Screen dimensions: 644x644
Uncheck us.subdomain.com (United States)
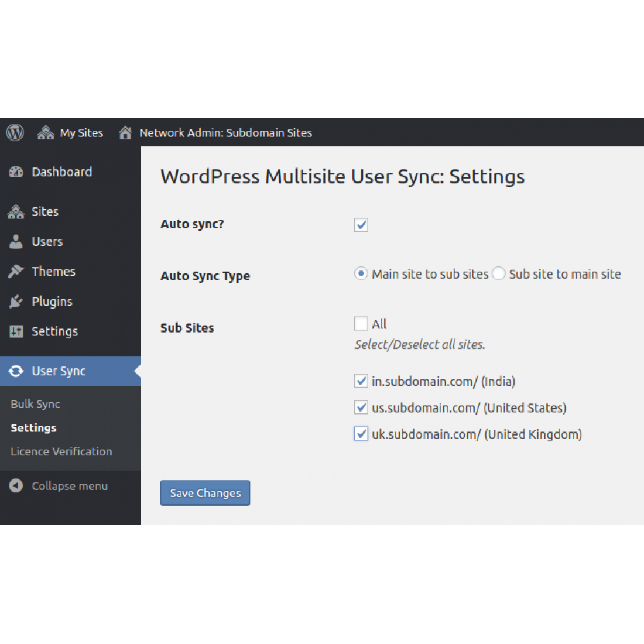361,407
